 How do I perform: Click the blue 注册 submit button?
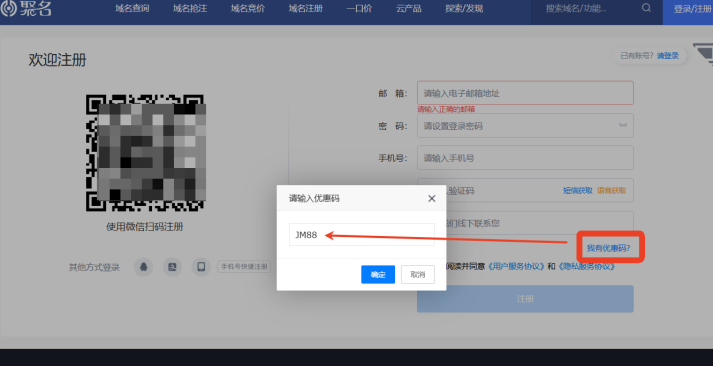pos(525,299)
